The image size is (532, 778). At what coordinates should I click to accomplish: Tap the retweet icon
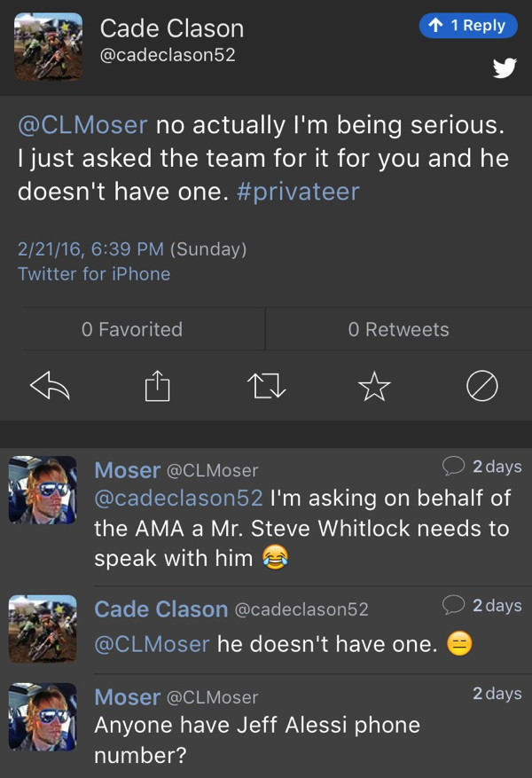263,385
